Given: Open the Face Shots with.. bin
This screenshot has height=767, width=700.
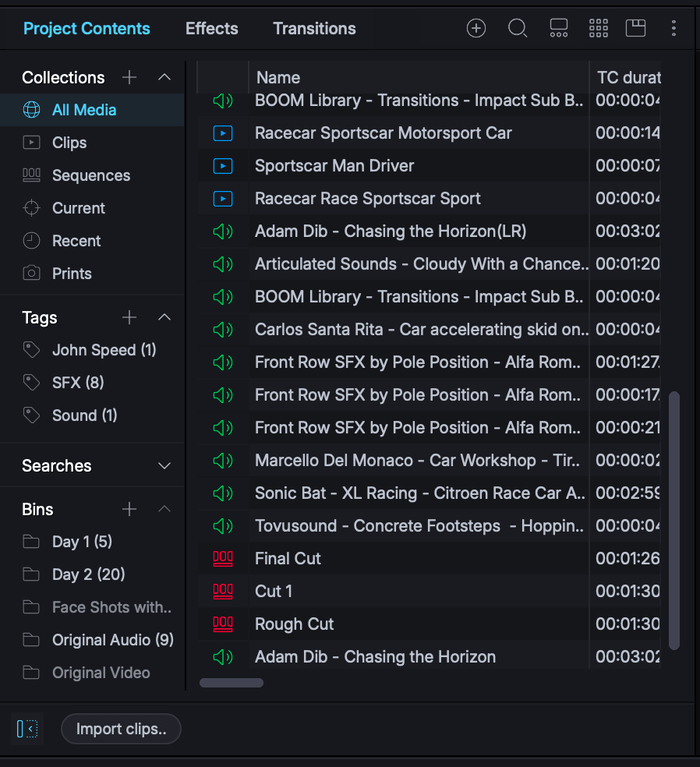Looking at the screenshot, I should (92, 607).
